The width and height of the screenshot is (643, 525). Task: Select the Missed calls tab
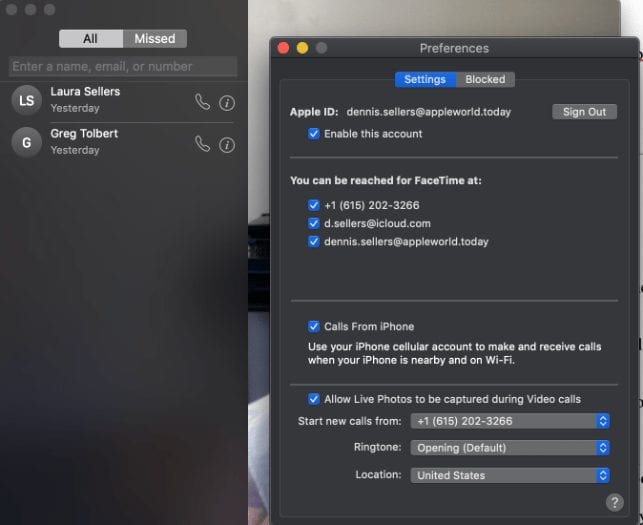(x=155, y=39)
